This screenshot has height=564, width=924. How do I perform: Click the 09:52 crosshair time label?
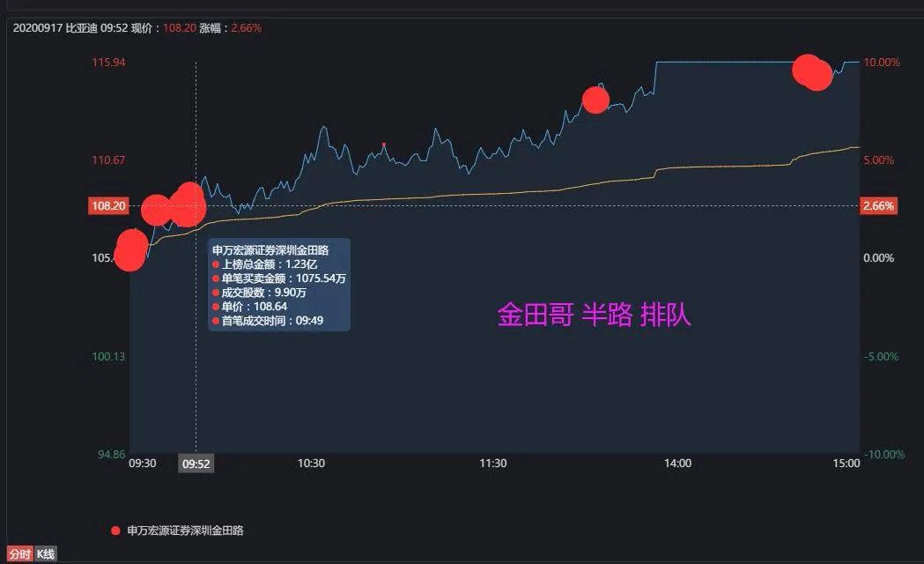pyautogui.click(x=196, y=464)
